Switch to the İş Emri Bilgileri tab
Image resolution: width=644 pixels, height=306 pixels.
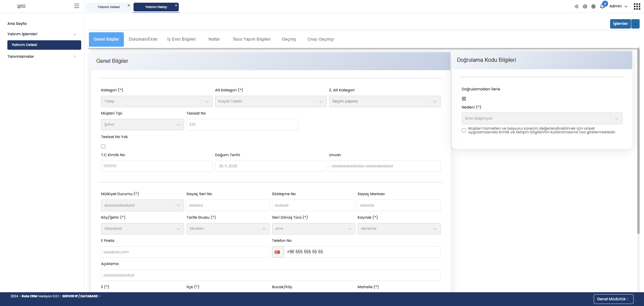(181, 39)
